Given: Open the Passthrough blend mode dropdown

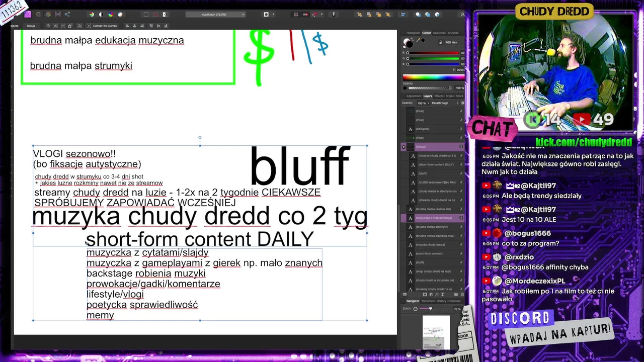Looking at the screenshot, I should (x=445, y=103).
